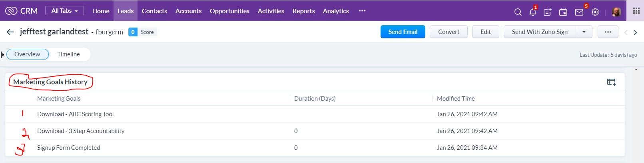Go to next record with right chevron

tap(635, 32)
